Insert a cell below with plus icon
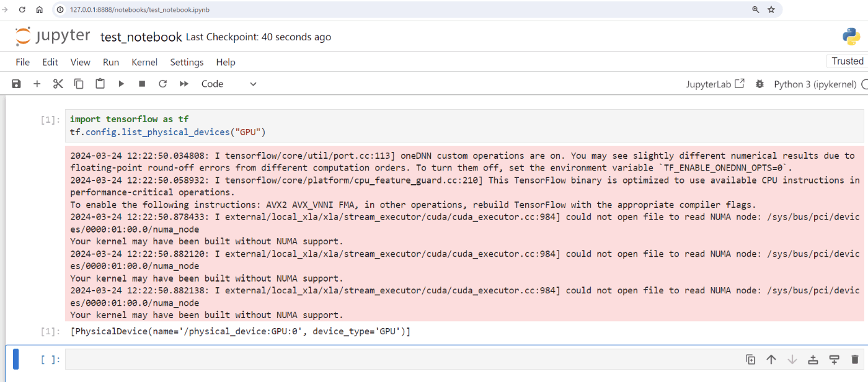The image size is (868, 382). point(37,84)
